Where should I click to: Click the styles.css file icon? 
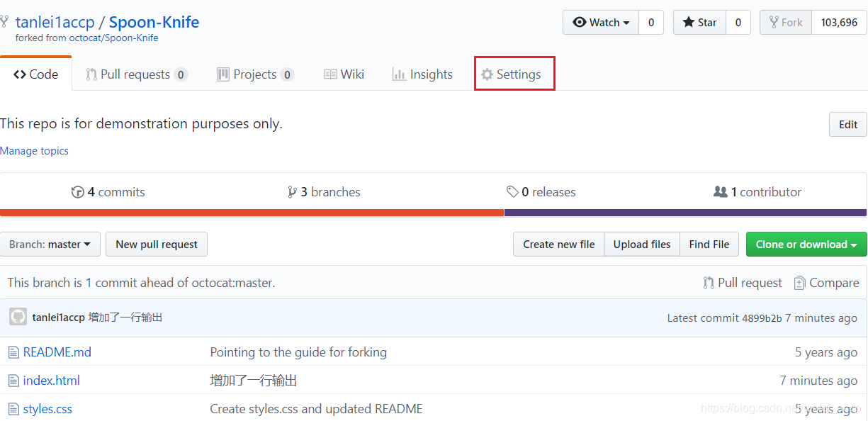[x=13, y=409]
